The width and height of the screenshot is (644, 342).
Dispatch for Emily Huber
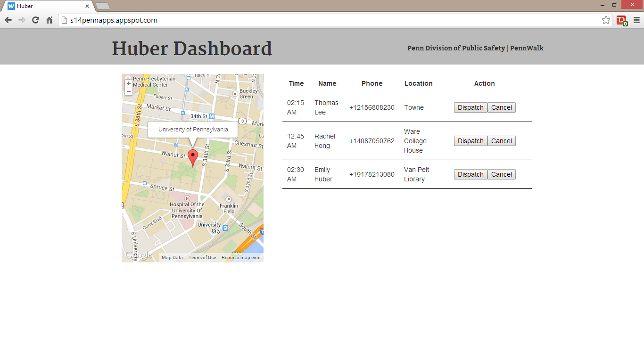[x=471, y=174]
